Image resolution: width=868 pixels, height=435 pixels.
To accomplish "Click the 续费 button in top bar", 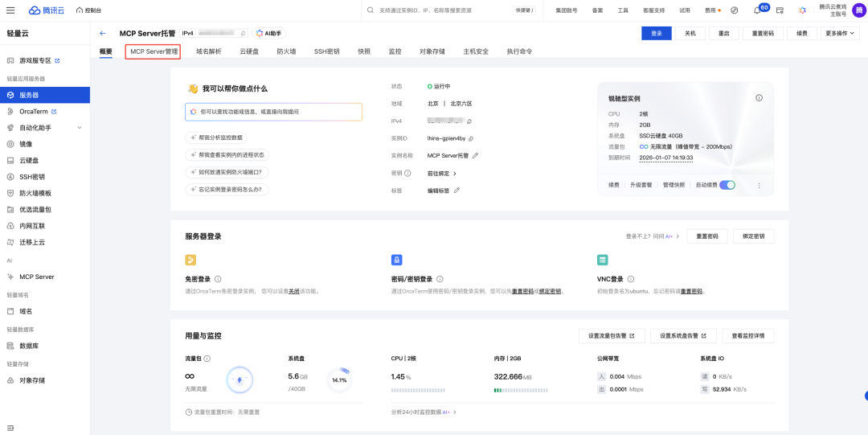I will (x=801, y=33).
